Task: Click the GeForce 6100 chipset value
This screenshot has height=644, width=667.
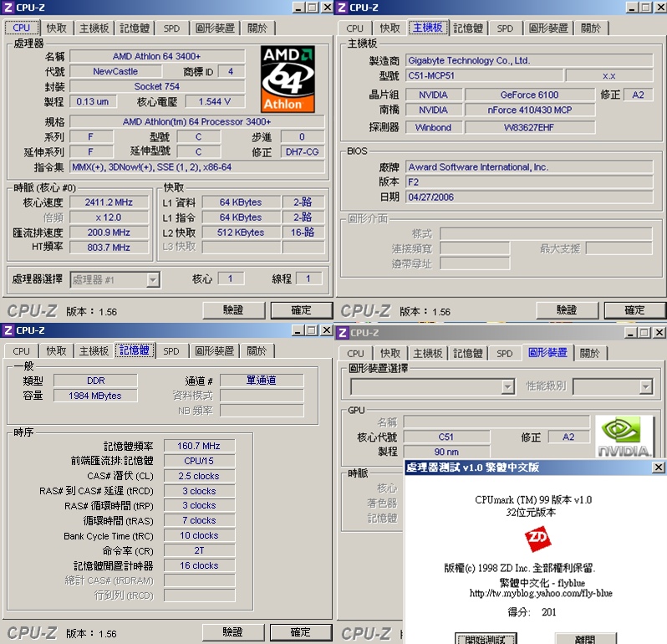Action: (x=530, y=95)
